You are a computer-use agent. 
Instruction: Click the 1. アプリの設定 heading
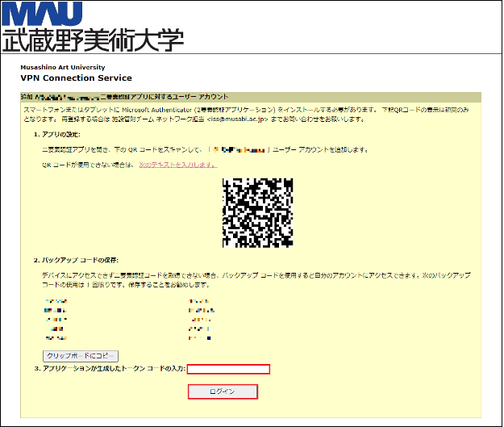[57, 135]
